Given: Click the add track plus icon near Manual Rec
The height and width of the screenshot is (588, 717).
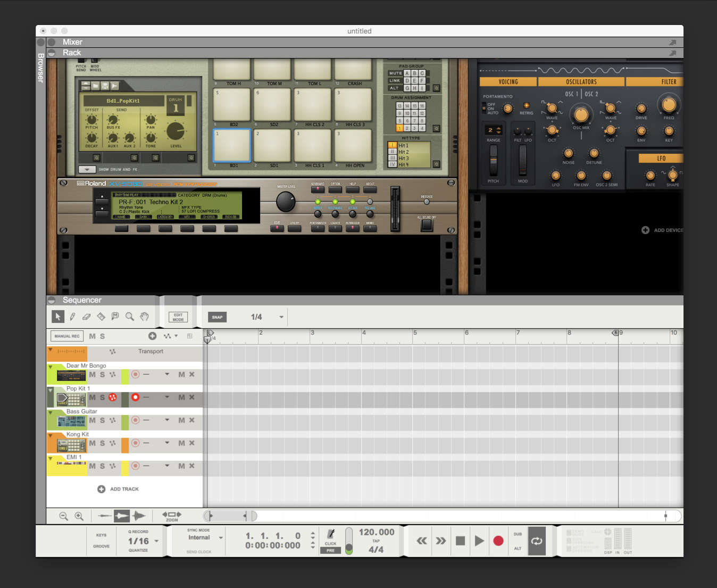Looking at the screenshot, I should 152,336.
